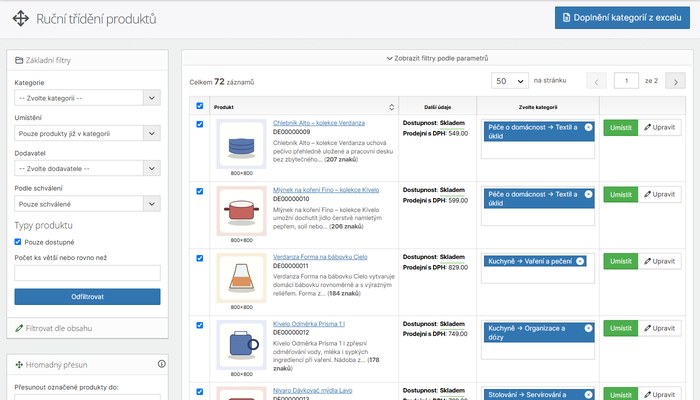Click the Chlebník Alto product thumbnail
The width and height of the screenshot is (700, 400).
point(242,144)
